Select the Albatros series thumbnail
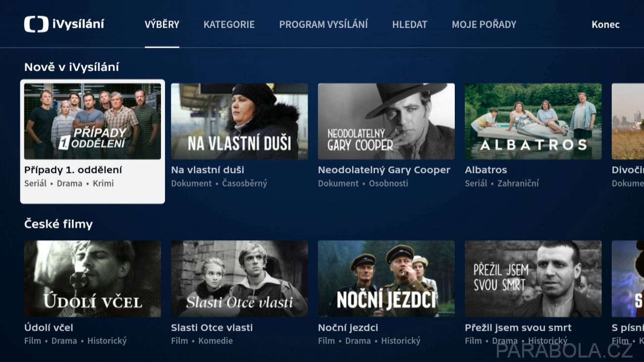This screenshot has height=362, width=644. (x=533, y=121)
